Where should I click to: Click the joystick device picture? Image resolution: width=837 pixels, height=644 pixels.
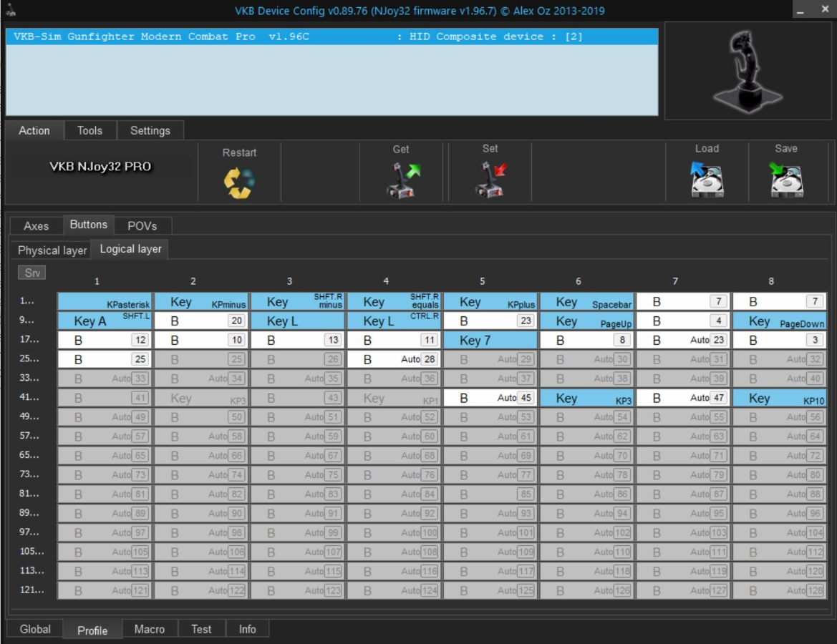(748, 72)
